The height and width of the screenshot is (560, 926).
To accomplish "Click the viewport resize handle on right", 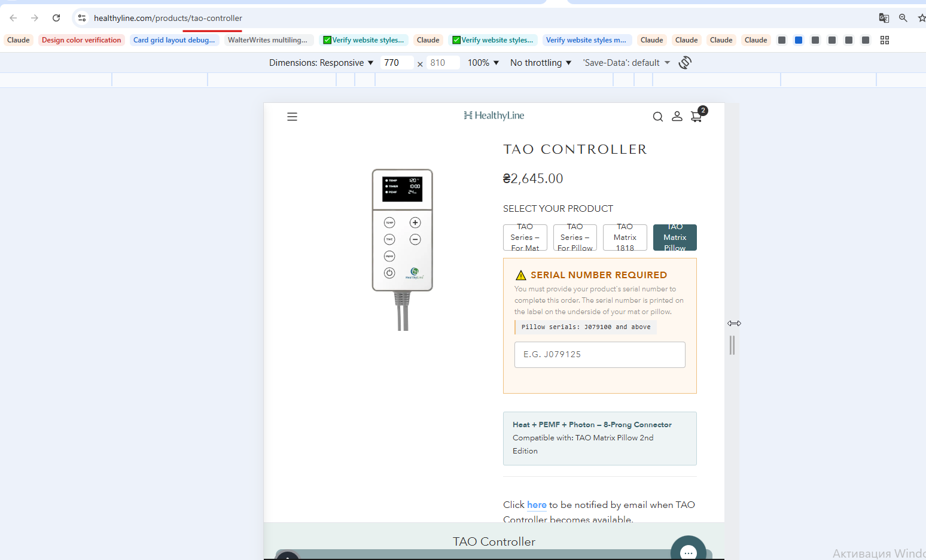I will pyautogui.click(x=732, y=345).
